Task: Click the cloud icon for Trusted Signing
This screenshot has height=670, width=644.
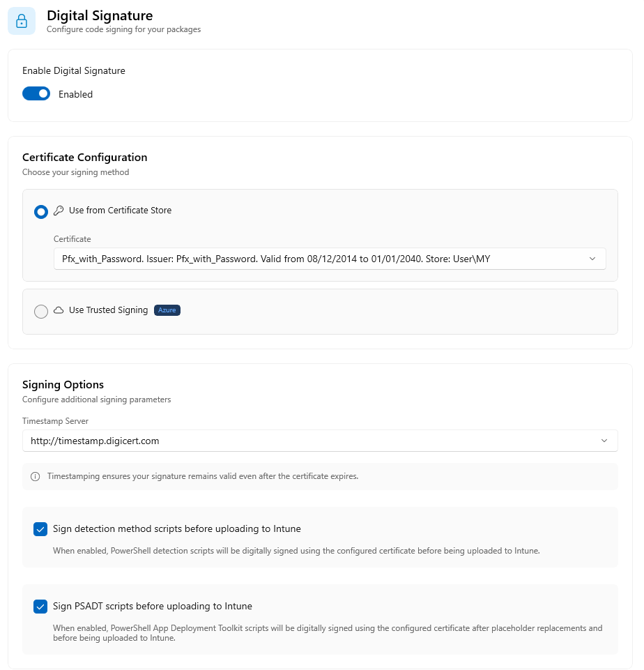Action: [59, 310]
